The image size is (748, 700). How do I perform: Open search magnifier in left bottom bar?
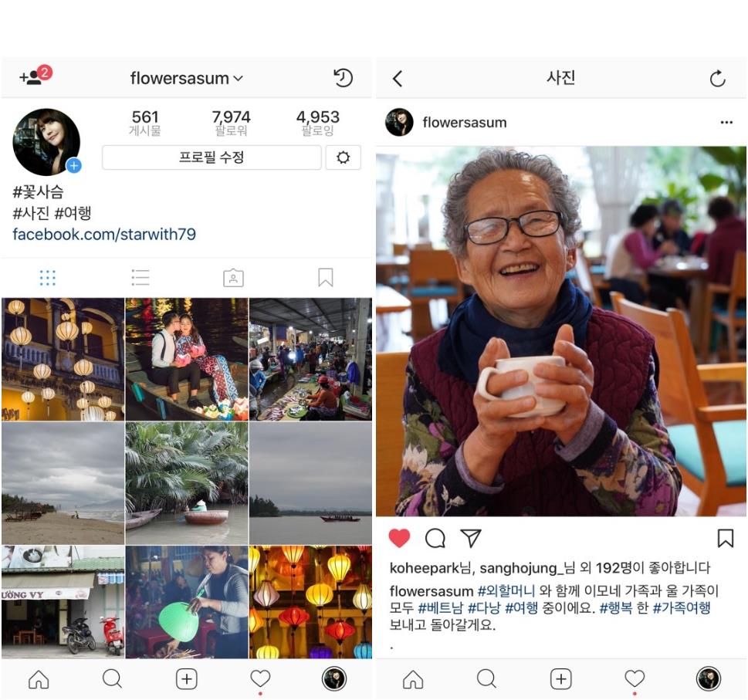click(x=112, y=678)
